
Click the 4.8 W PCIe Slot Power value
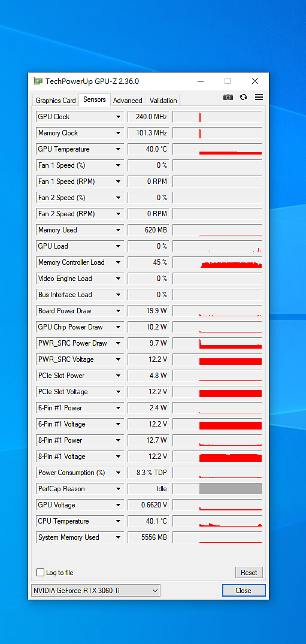coord(149,376)
